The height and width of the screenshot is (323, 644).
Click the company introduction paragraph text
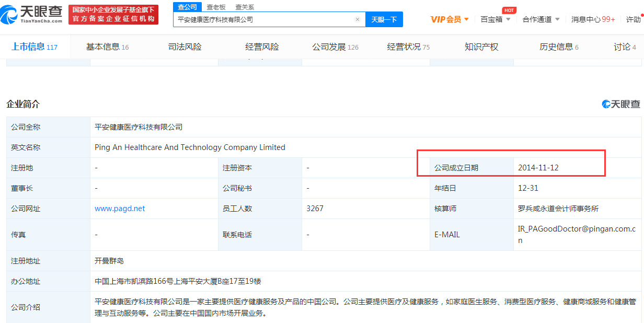click(365, 307)
